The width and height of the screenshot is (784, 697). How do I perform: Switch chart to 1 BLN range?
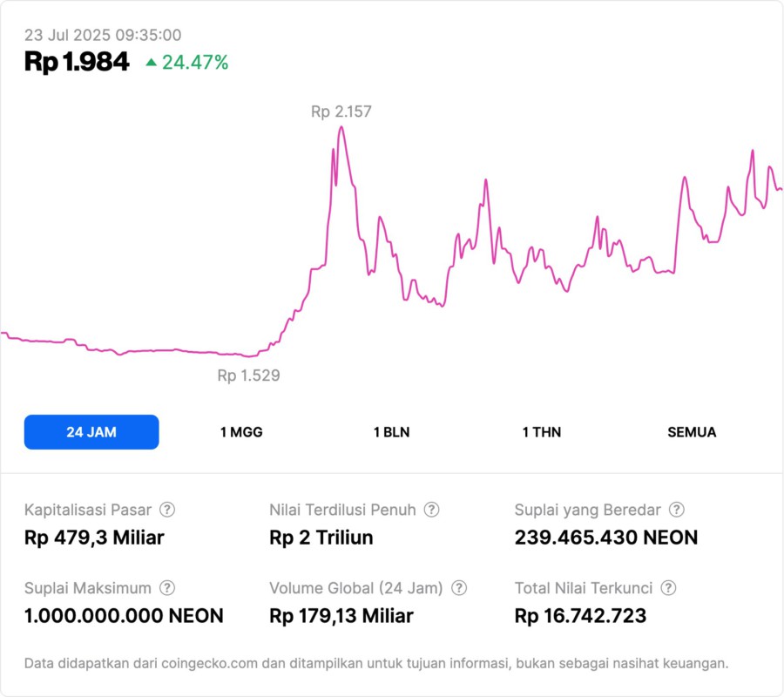tap(391, 432)
